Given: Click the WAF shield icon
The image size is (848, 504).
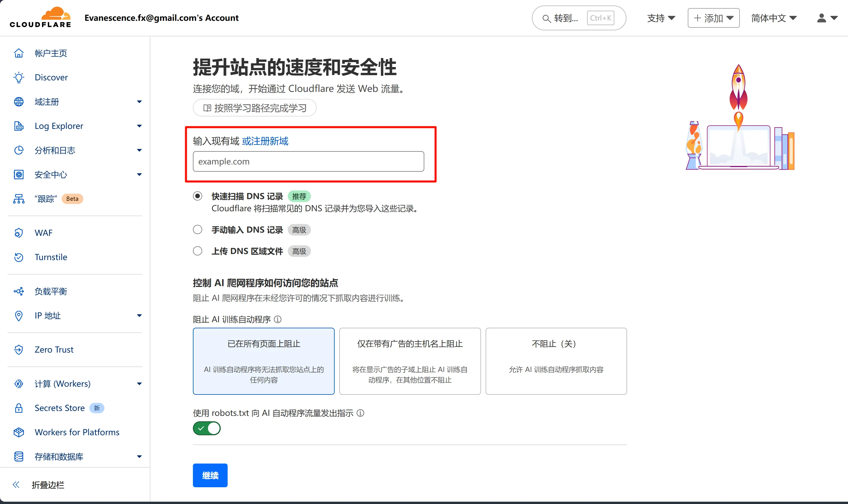Looking at the screenshot, I should click(x=19, y=233).
